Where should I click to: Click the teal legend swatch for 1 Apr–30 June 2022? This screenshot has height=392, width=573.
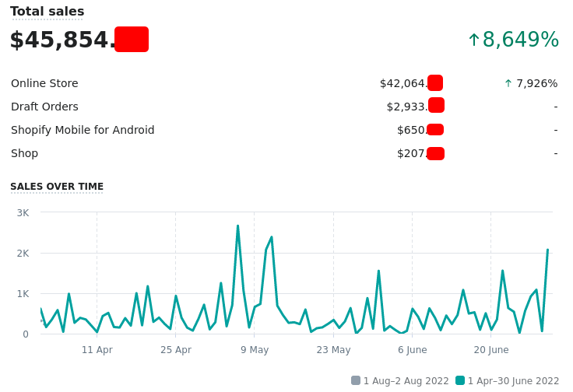click(460, 380)
